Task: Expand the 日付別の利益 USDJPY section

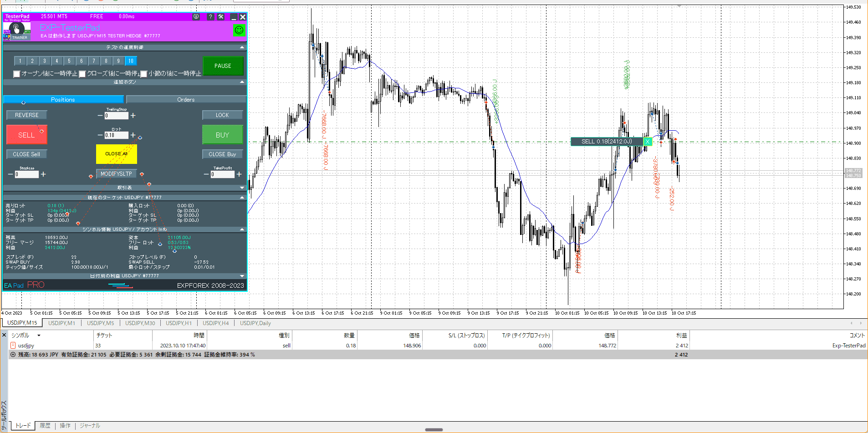Action: 242,276
